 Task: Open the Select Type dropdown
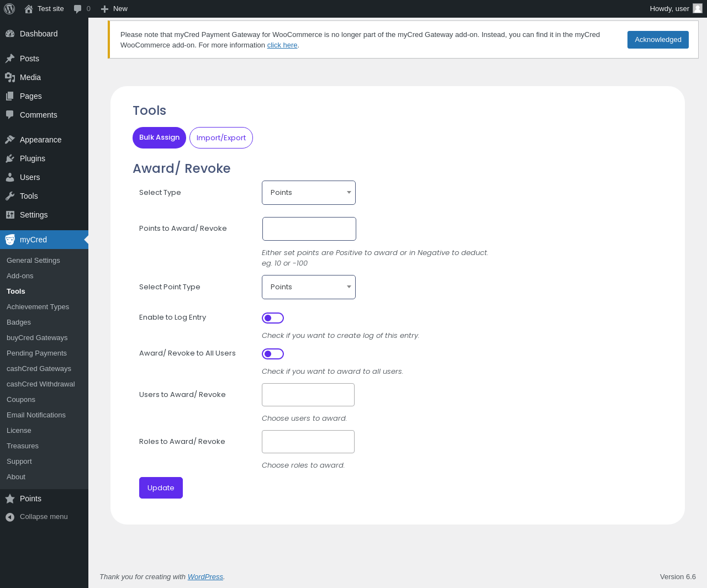[x=309, y=193]
